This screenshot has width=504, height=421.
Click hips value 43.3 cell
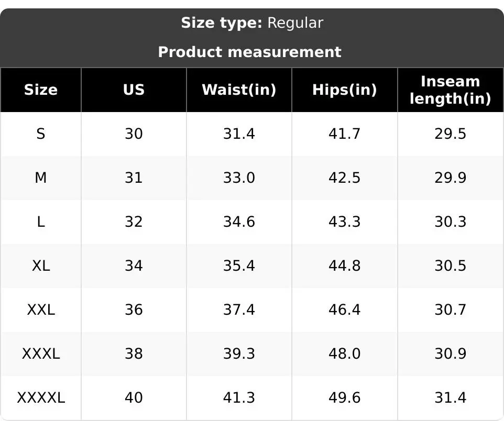point(344,222)
